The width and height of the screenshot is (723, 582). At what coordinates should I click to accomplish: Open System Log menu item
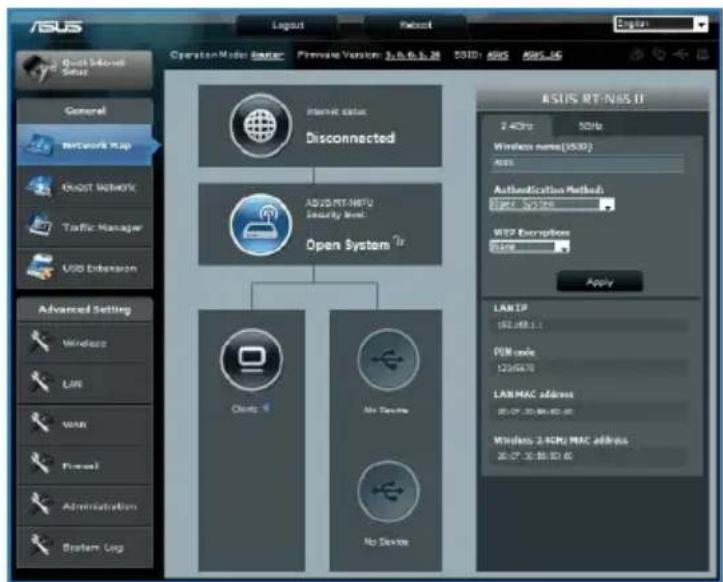[x=85, y=546]
